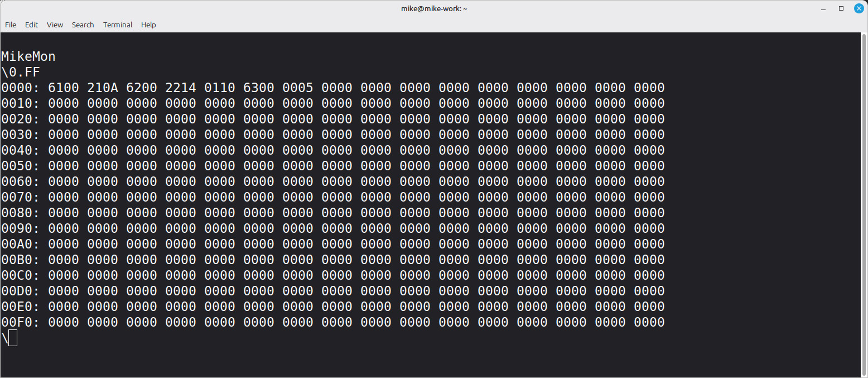Click the MikeMon banner text
The width and height of the screenshot is (868, 378).
[28, 56]
